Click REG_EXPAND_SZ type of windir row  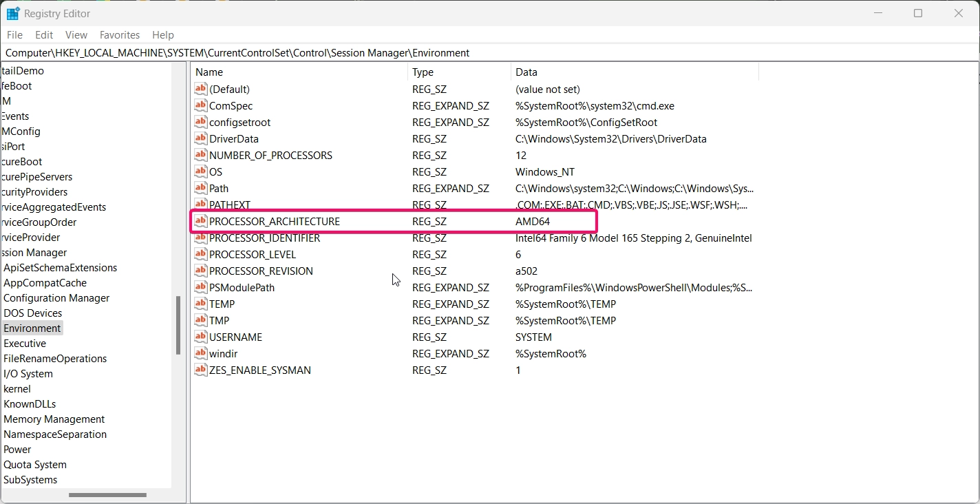tap(451, 353)
